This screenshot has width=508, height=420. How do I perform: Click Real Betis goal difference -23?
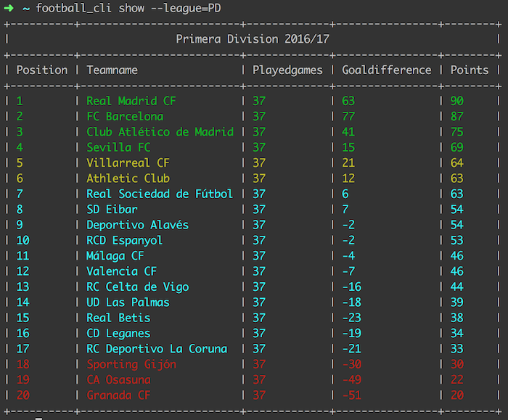tap(352, 318)
